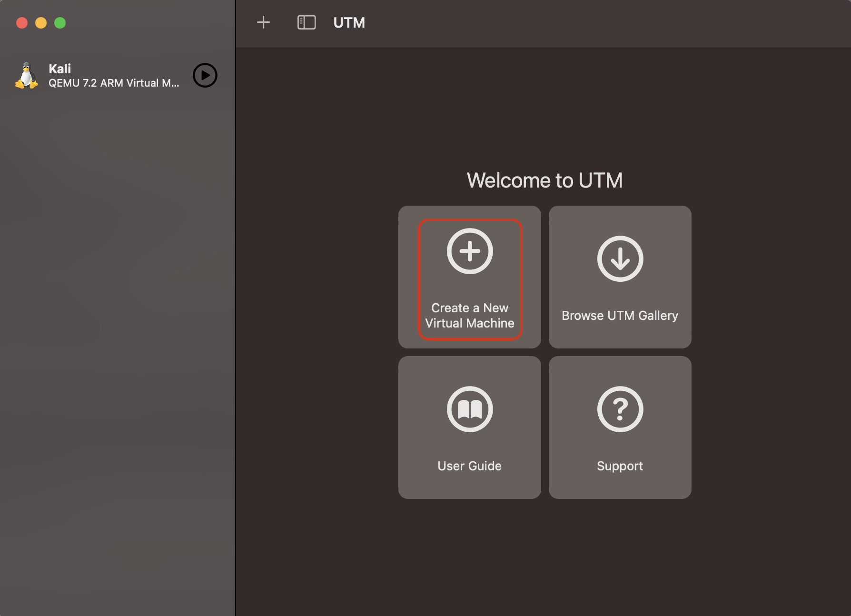Click the QEMU 7.2 ARM Virtual M... subtitle
The image size is (851, 616).
point(114,83)
